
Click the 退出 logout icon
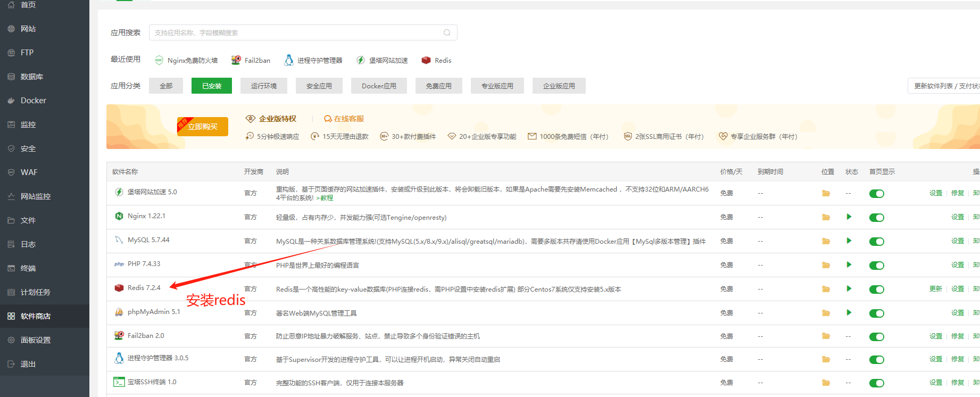click(x=11, y=364)
